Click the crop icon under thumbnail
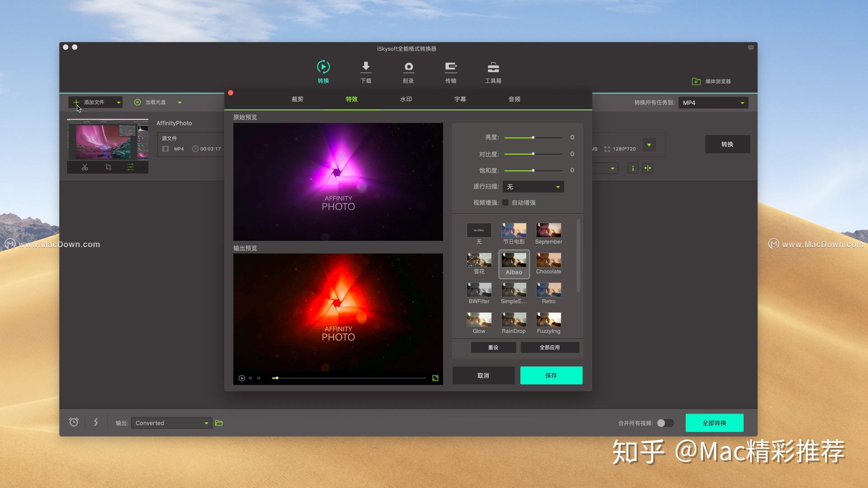The height and width of the screenshot is (488, 868). click(x=108, y=167)
